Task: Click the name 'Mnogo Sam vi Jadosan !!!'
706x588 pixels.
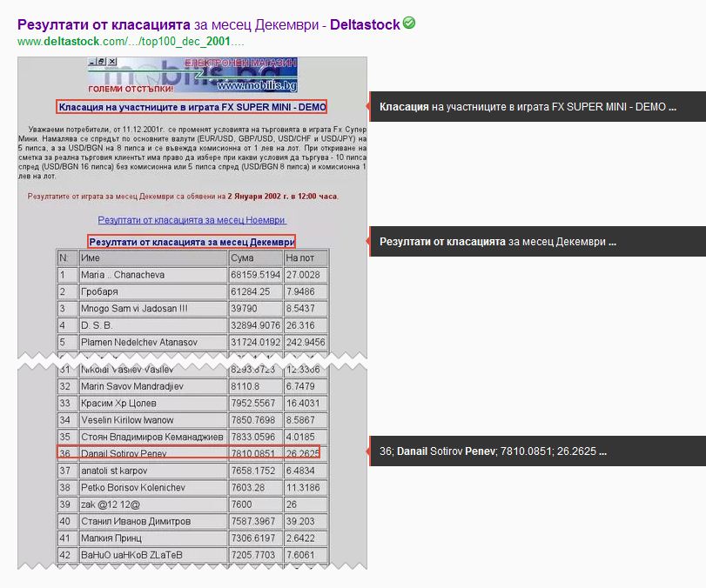Action: pyautogui.click(x=134, y=309)
